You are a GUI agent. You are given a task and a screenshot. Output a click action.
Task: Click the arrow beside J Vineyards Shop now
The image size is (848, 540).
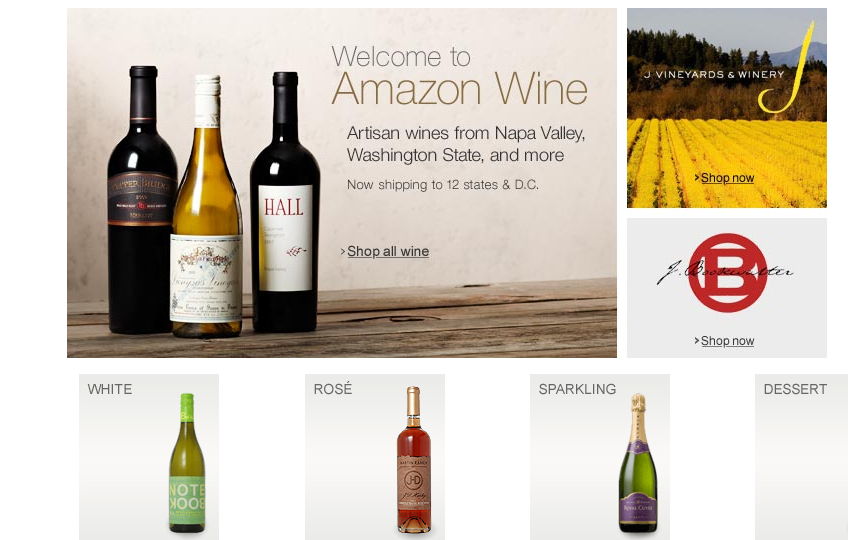click(697, 177)
